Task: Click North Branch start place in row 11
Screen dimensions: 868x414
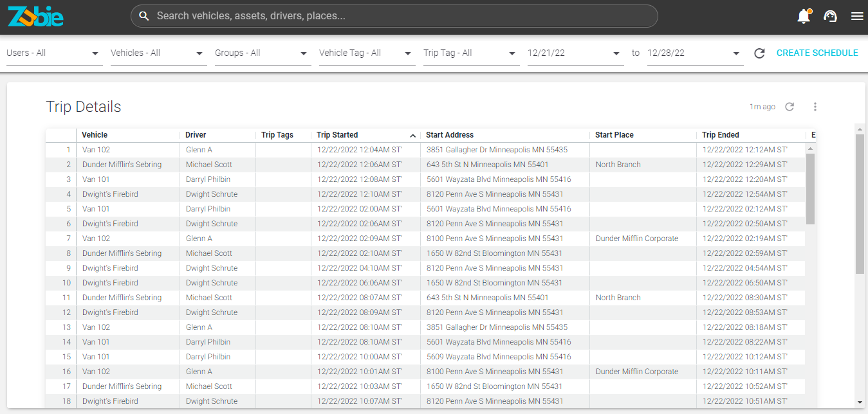Action: point(618,298)
